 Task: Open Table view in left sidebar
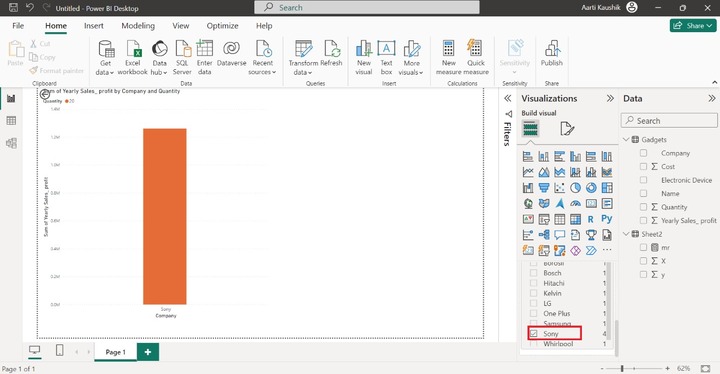click(x=11, y=121)
